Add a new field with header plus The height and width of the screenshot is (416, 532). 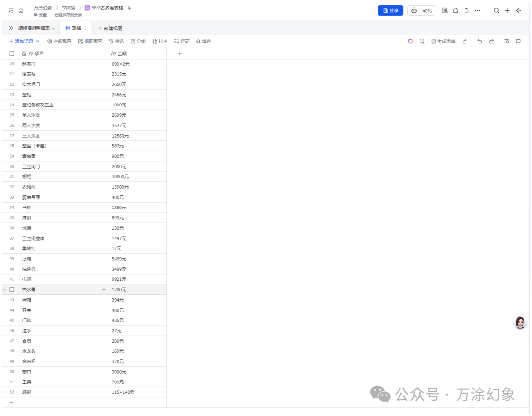click(180, 54)
